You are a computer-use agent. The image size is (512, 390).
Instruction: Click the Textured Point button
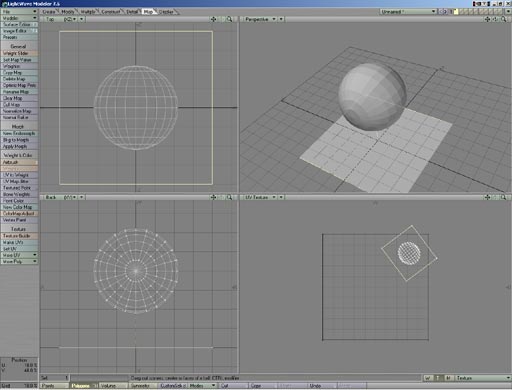19,188
